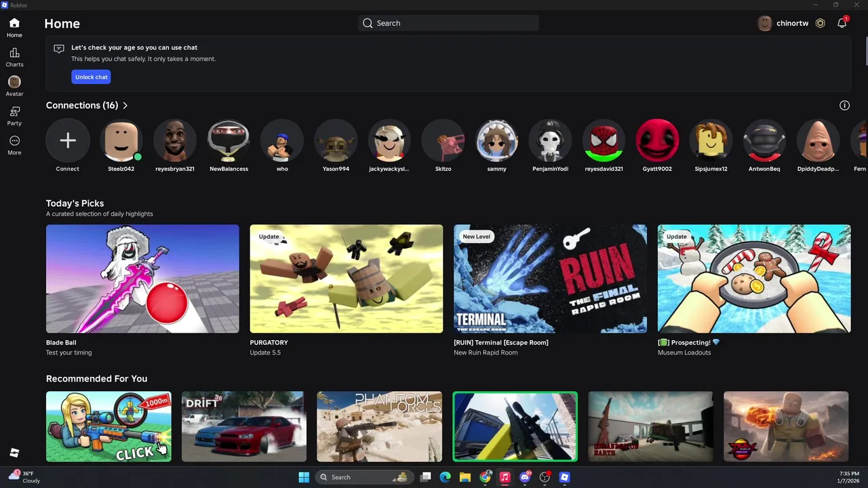Click the chat bubble icon in age banner
Viewport: 868px width, 488px height.
(x=59, y=49)
